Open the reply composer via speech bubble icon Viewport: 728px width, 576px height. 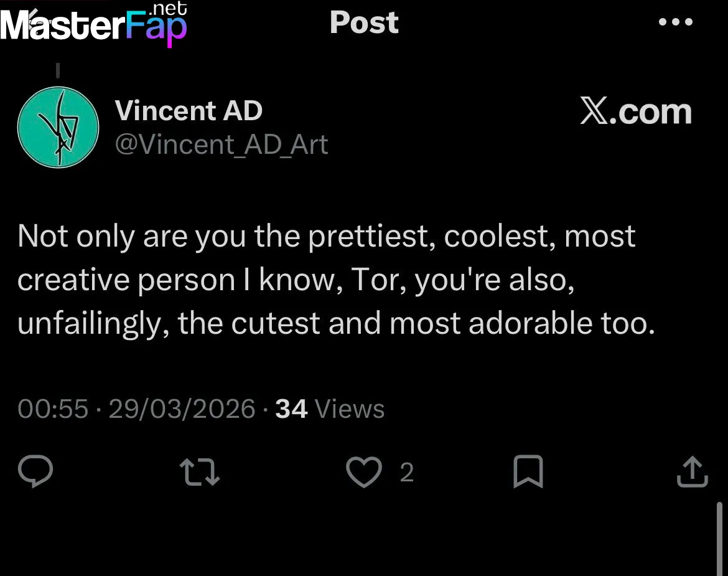pyautogui.click(x=35, y=473)
